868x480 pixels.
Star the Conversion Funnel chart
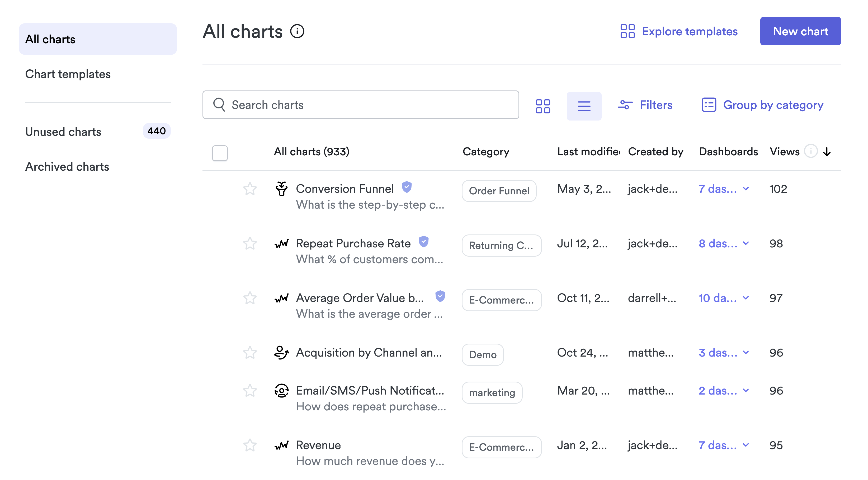(x=250, y=189)
